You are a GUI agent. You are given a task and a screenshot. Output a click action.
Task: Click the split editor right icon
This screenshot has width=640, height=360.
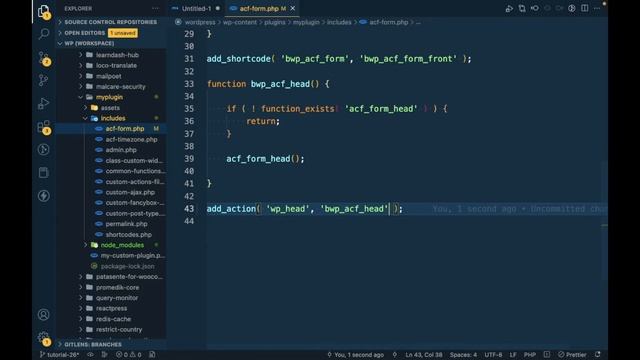point(584,8)
